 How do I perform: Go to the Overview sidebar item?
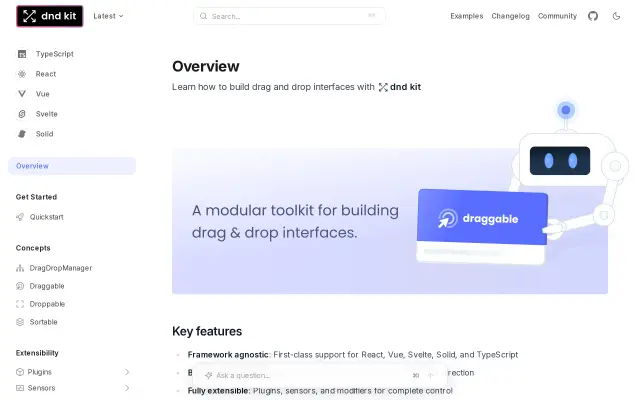pos(72,166)
